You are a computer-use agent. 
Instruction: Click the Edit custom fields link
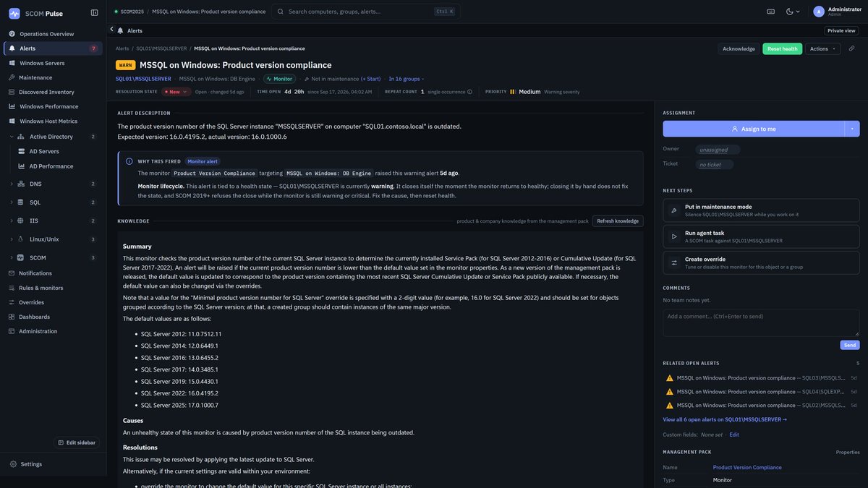point(734,435)
